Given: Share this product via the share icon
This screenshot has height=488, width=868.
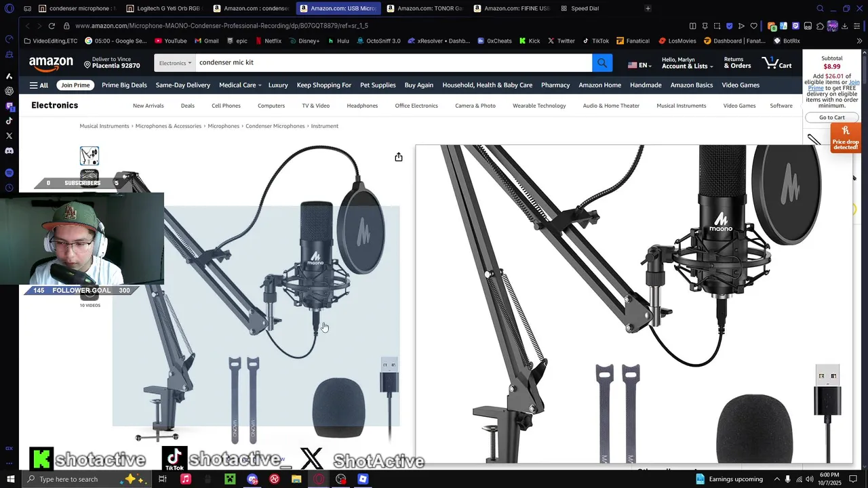Looking at the screenshot, I should pyautogui.click(x=399, y=157).
